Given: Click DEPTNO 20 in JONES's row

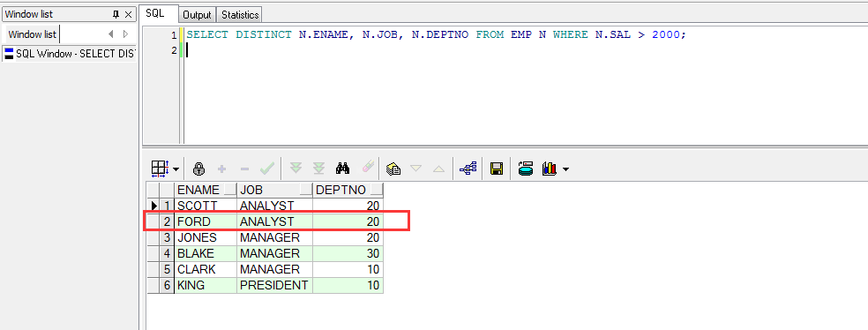Looking at the screenshot, I should pos(348,237).
